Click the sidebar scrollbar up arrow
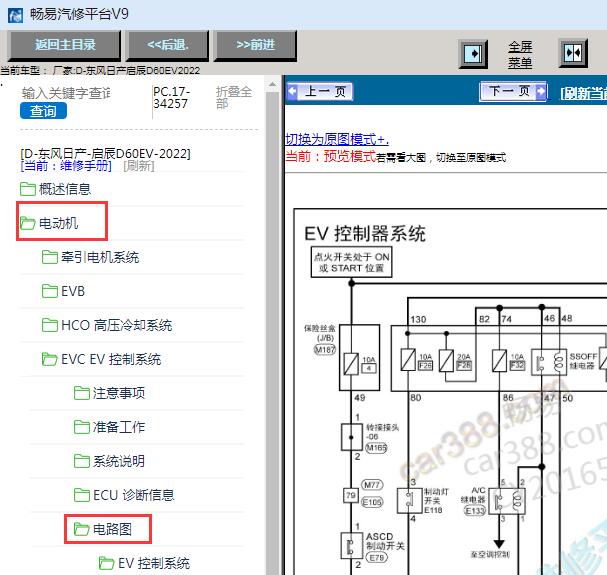The height and width of the screenshot is (575, 607). [x=273, y=84]
